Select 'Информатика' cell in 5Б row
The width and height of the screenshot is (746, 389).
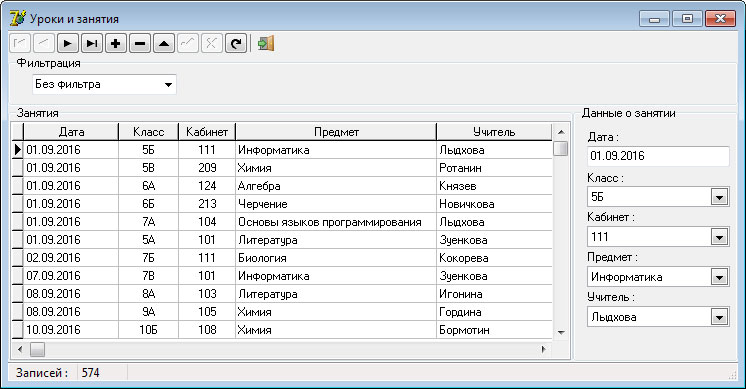[x=336, y=150]
